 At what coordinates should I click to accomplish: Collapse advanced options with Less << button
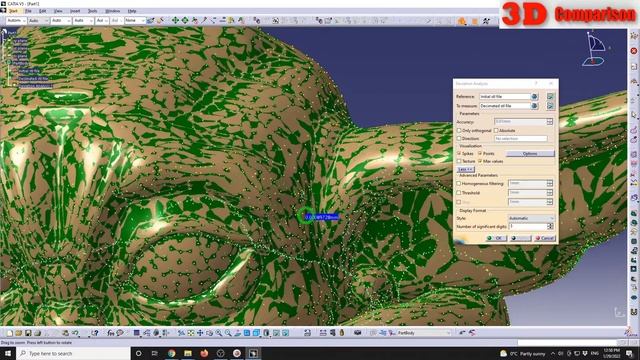pos(465,169)
